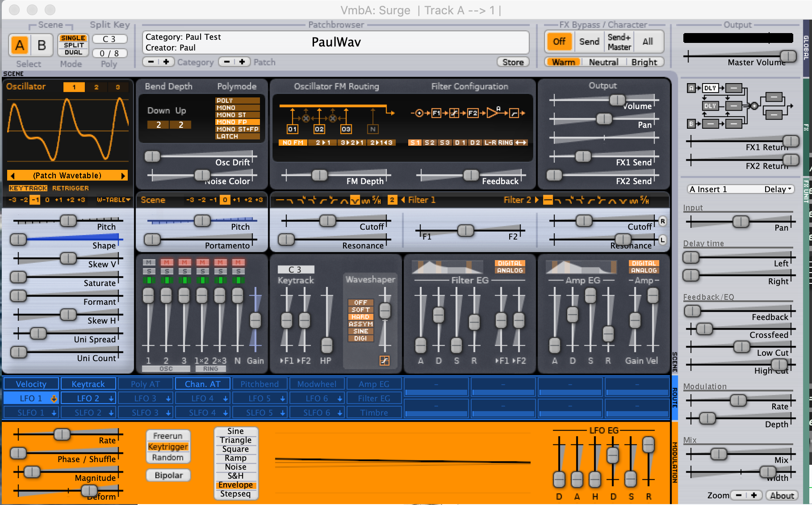Toggle the Bipolar LFO option
Image resolution: width=812 pixels, height=505 pixels.
tap(168, 475)
